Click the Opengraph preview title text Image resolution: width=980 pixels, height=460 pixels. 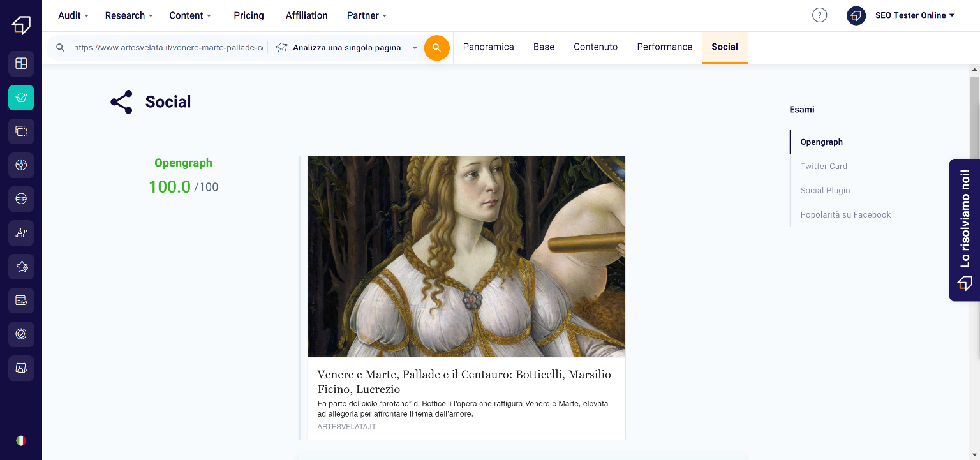point(464,382)
